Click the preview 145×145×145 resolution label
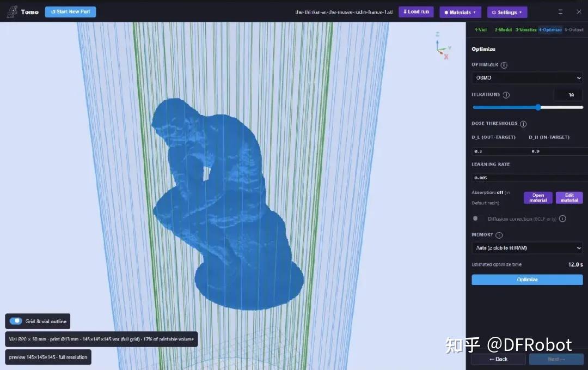This screenshot has width=588, height=370. point(48,357)
